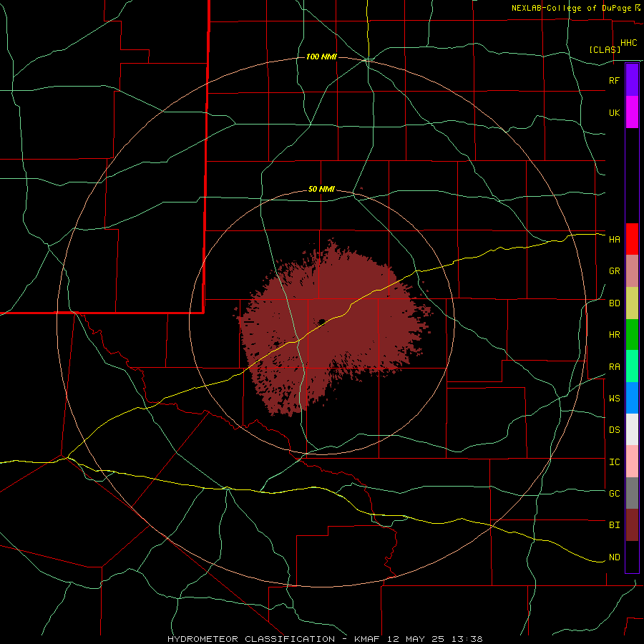644x644 pixels.
Task: Pick the pink GR graupel swatch
Action: pos(632,271)
